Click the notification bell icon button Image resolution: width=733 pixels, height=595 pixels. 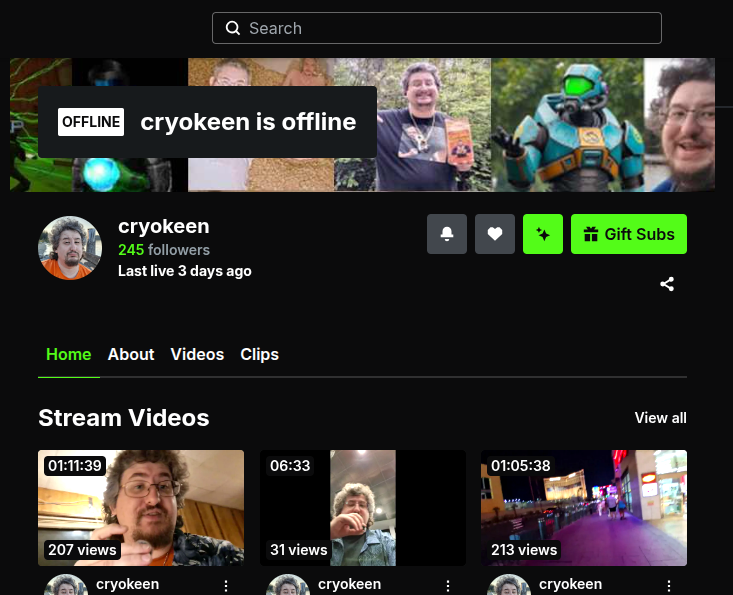pos(446,234)
